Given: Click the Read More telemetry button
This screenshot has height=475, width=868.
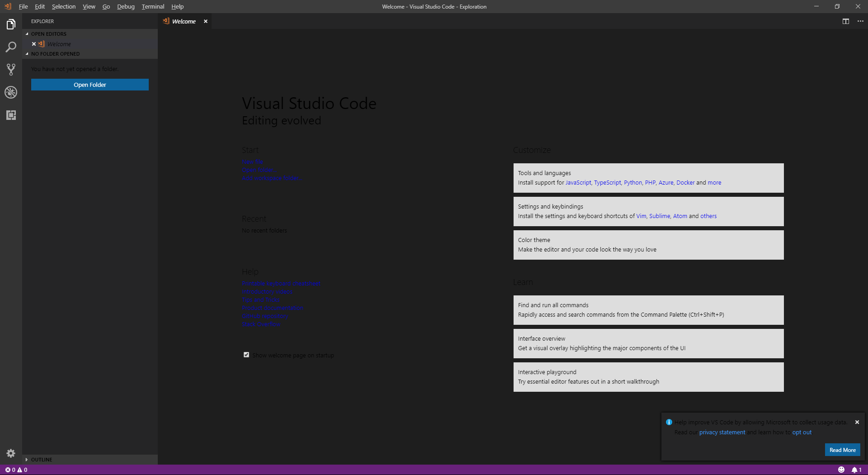Looking at the screenshot, I should point(842,450).
